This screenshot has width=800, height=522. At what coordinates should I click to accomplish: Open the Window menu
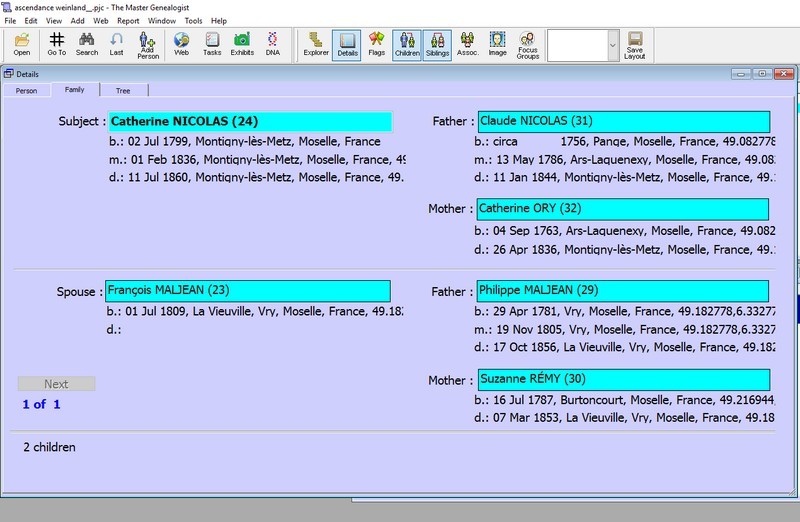(x=162, y=21)
